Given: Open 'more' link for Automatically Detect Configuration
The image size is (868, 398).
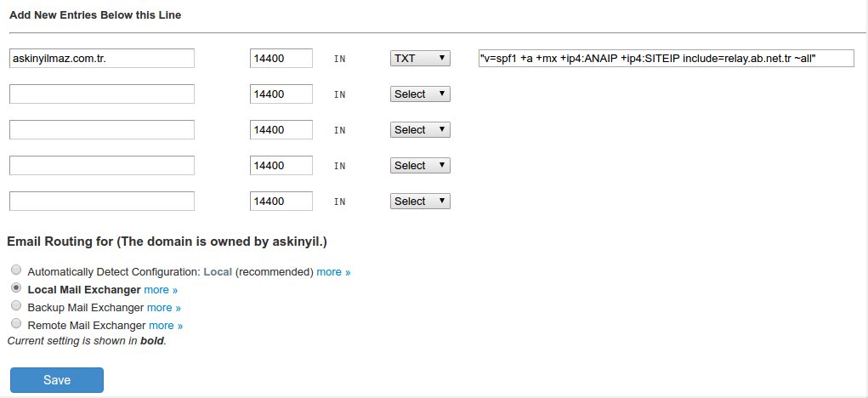Looking at the screenshot, I should pos(333,272).
